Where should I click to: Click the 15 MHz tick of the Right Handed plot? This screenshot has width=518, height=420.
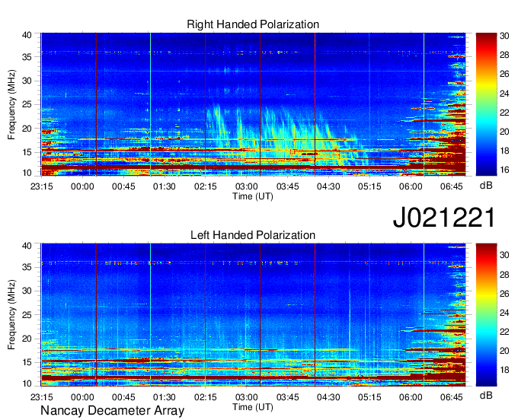[27, 152]
